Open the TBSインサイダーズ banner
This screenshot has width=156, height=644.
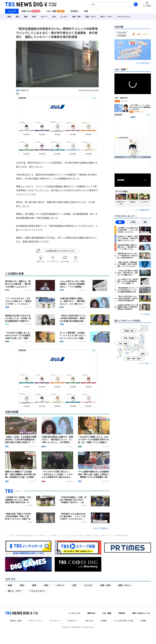28,548
